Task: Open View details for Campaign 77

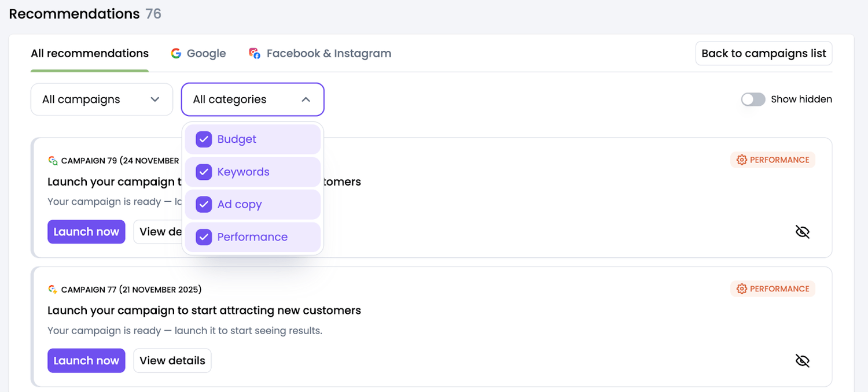Action: coord(172,360)
